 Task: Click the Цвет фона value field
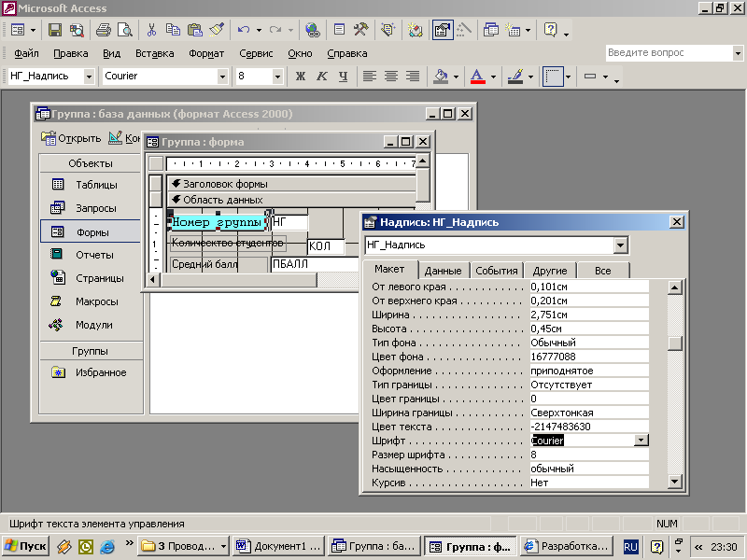(x=589, y=357)
